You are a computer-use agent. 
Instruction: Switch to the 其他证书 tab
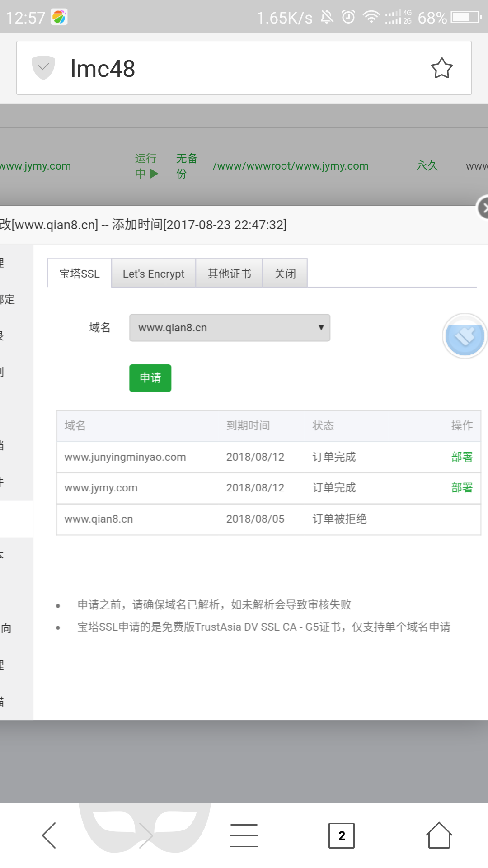click(230, 274)
